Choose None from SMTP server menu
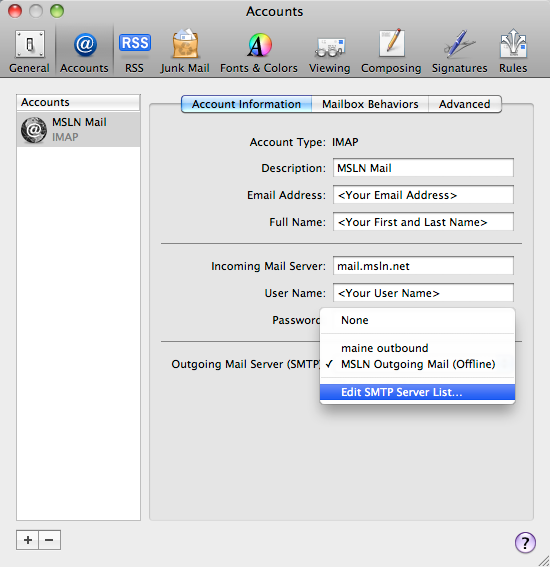 (x=417, y=320)
